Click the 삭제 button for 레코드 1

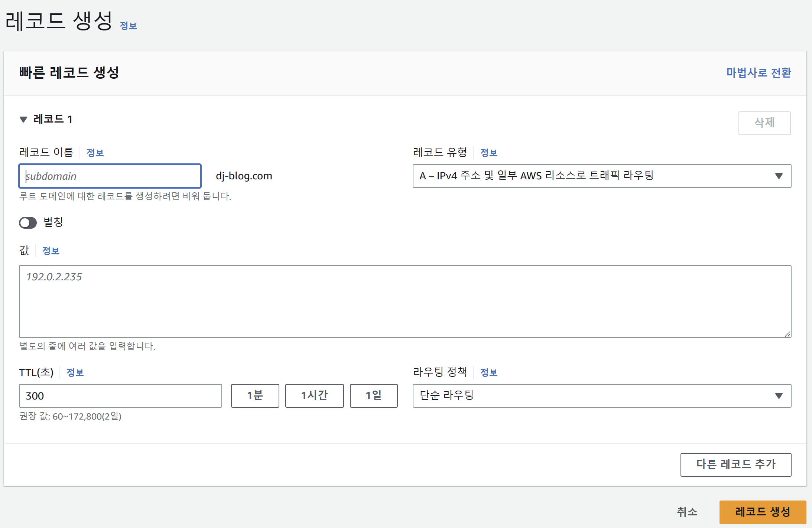[764, 123]
